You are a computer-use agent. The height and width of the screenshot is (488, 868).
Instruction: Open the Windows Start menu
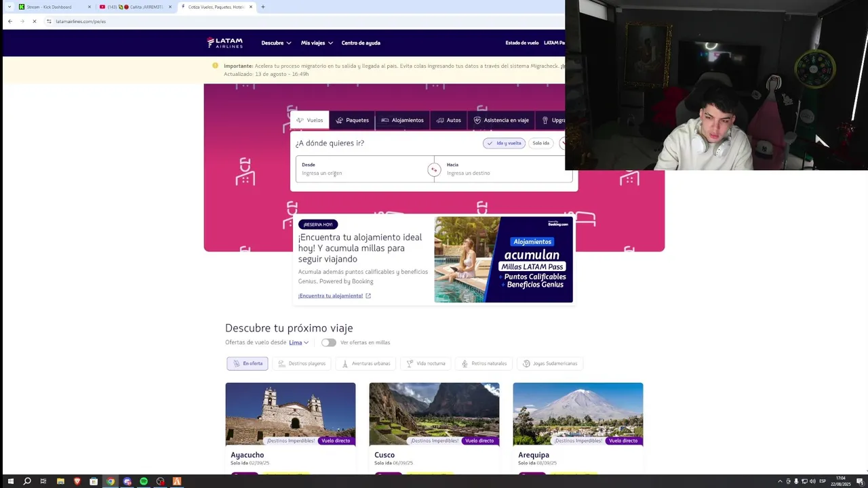(x=9, y=481)
